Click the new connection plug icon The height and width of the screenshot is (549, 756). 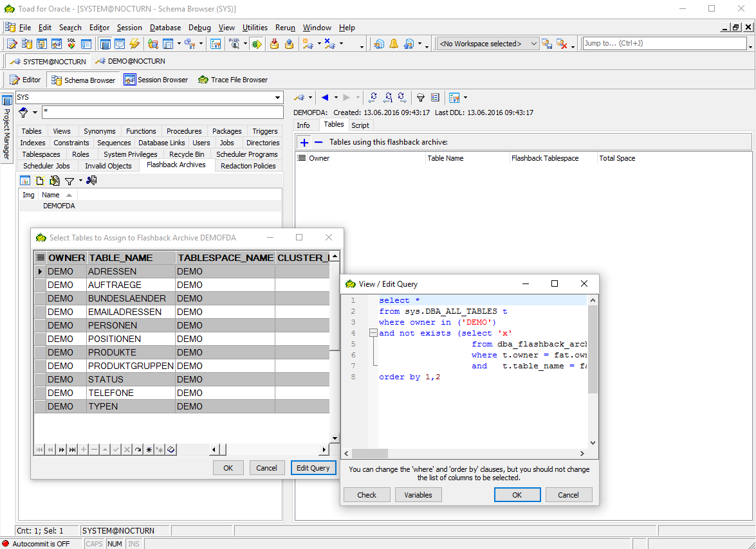click(x=308, y=44)
